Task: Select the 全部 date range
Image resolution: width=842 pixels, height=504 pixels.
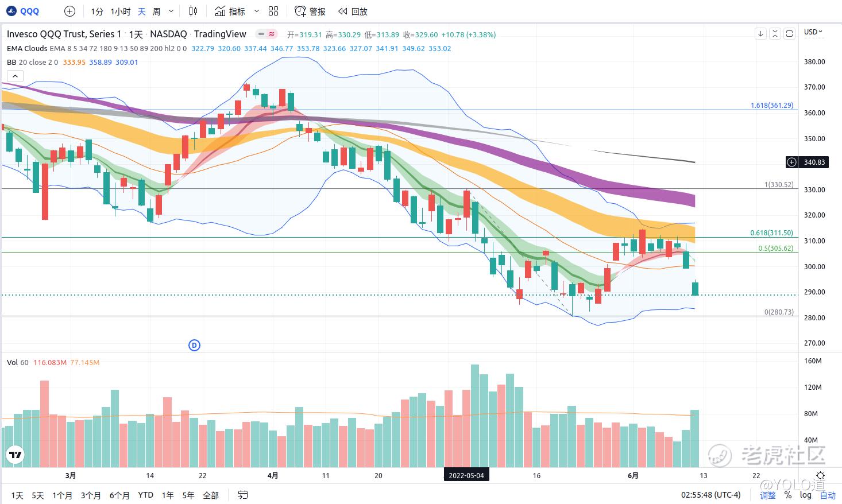Action: [211, 495]
